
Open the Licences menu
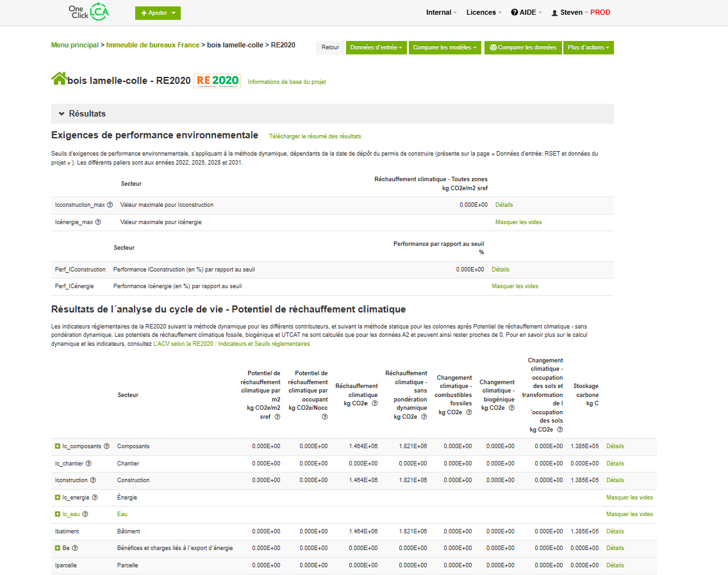pos(484,12)
